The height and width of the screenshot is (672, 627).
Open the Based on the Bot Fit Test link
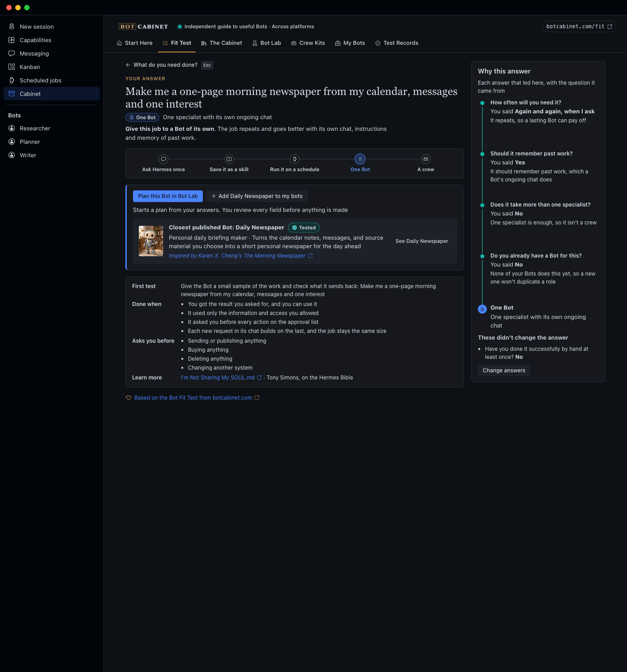(x=193, y=398)
